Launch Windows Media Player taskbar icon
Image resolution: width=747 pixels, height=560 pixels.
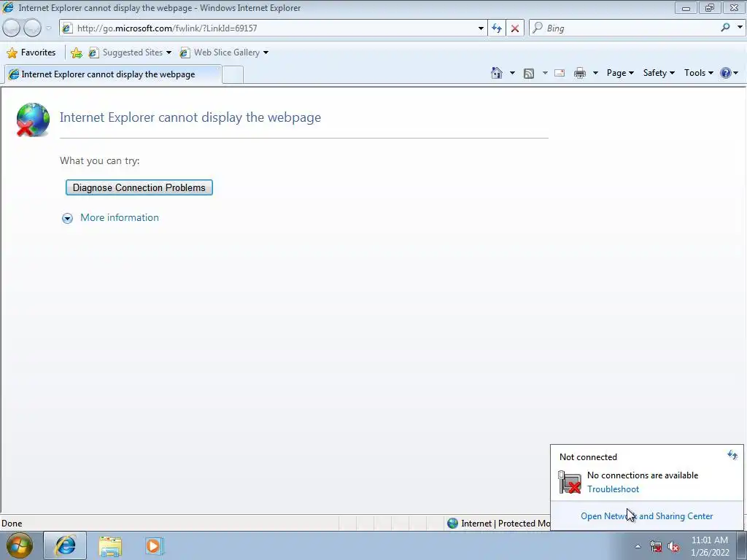coord(154,546)
